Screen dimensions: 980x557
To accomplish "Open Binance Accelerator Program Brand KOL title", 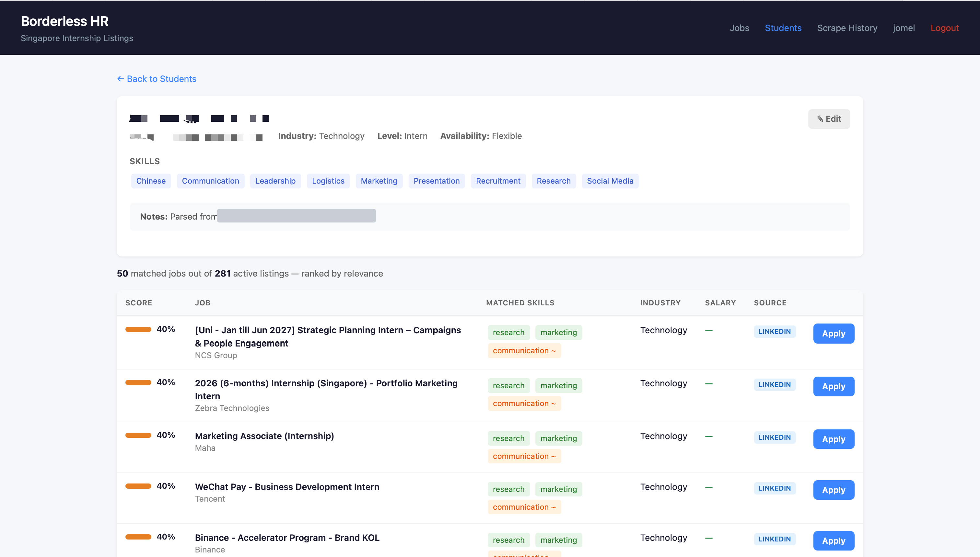I will pos(287,538).
